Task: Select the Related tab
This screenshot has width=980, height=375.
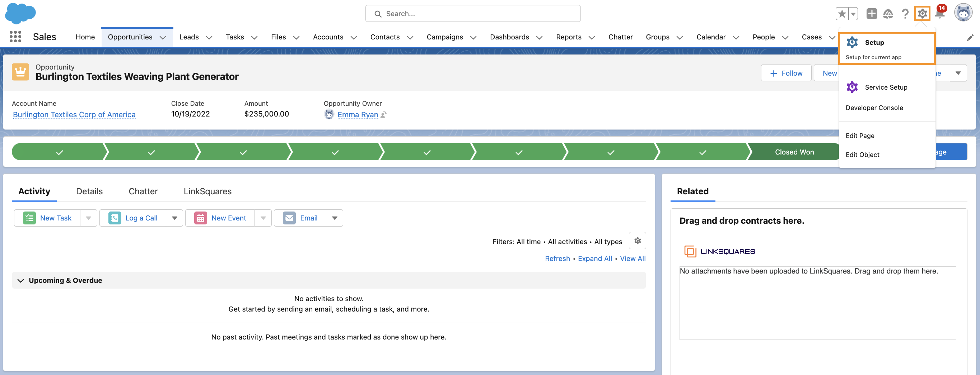Action: (692, 191)
